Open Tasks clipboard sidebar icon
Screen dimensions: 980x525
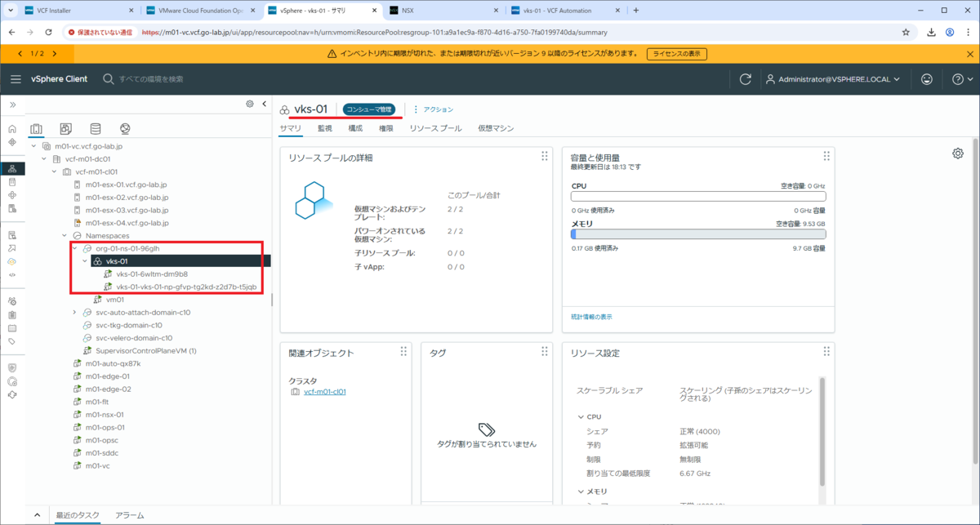click(x=11, y=314)
